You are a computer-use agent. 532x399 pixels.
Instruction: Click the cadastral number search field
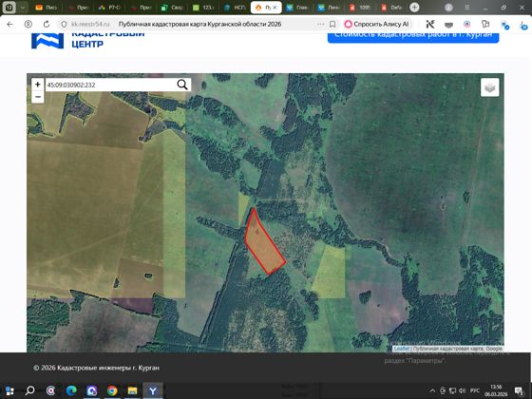[x=110, y=85]
